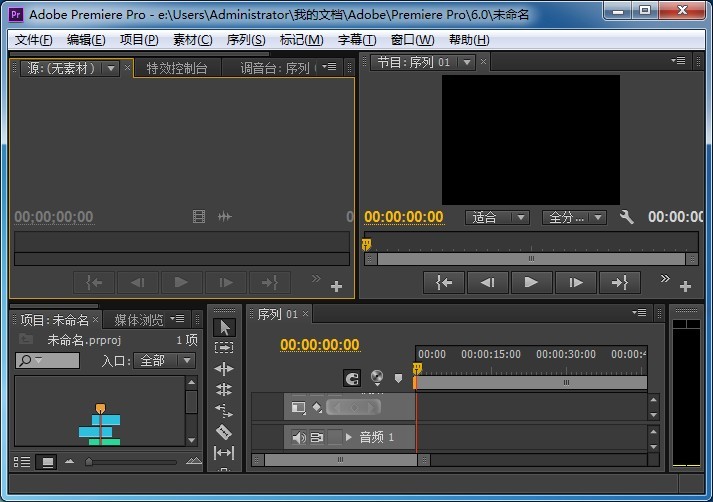Select the Selection arrow tool

(x=224, y=327)
